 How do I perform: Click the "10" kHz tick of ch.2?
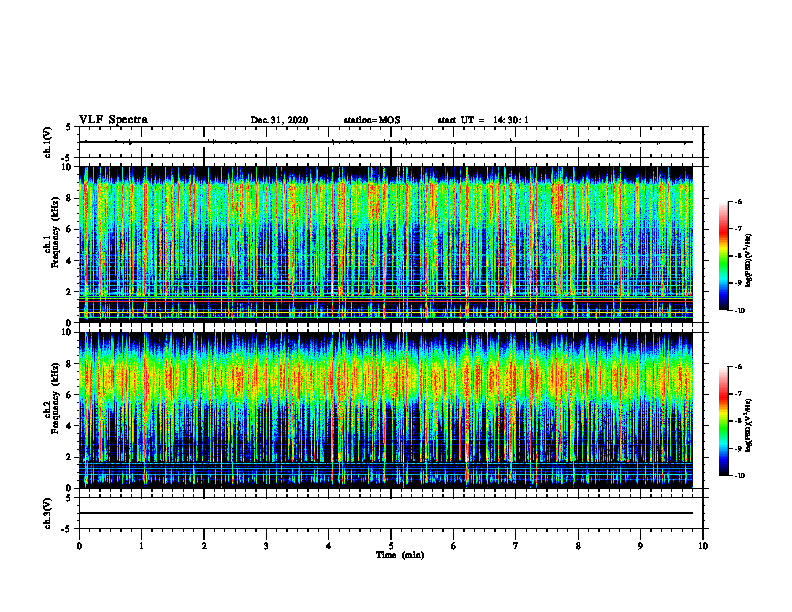[69, 332]
